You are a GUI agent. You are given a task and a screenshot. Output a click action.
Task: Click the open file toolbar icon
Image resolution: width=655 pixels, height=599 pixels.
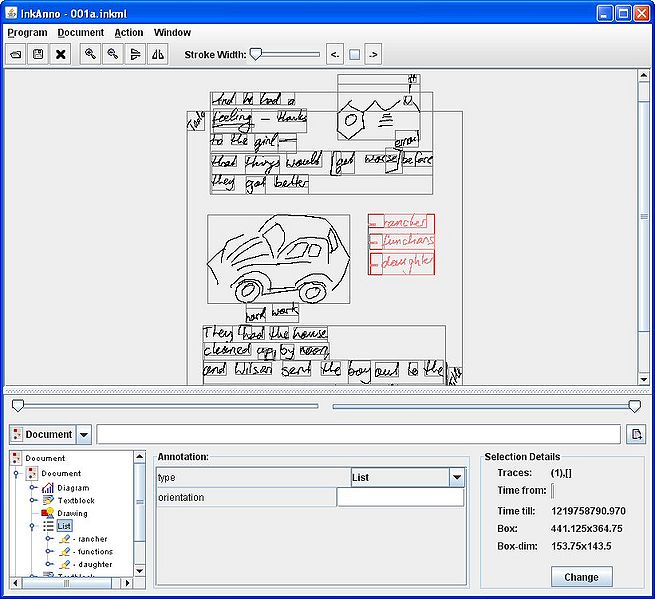tap(16, 54)
